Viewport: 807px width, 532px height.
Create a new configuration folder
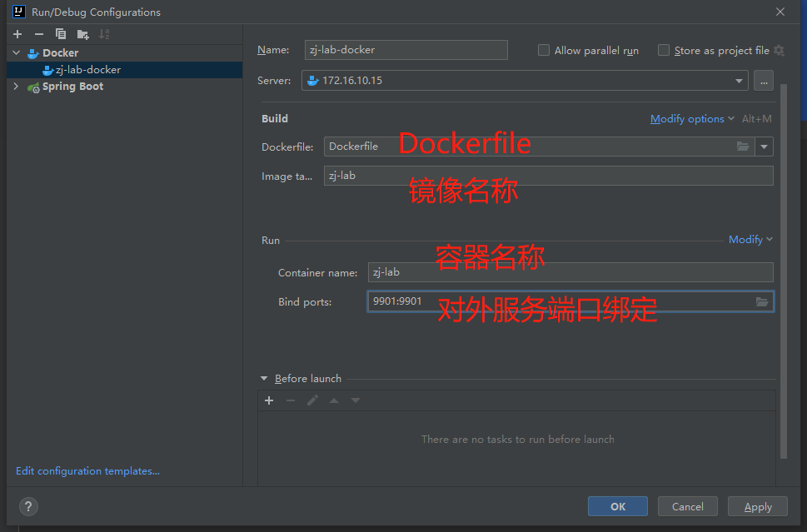point(82,34)
